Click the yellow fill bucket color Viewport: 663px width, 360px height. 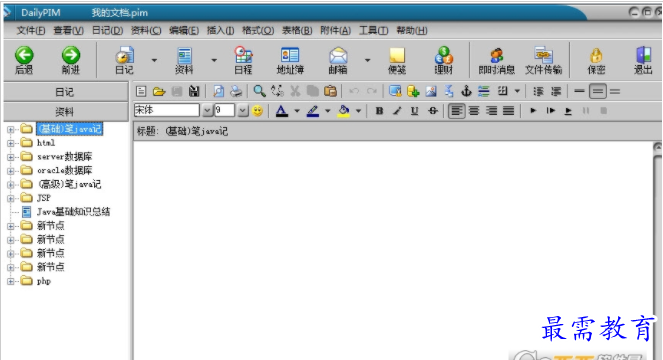pyautogui.click(x=343, y=111)
